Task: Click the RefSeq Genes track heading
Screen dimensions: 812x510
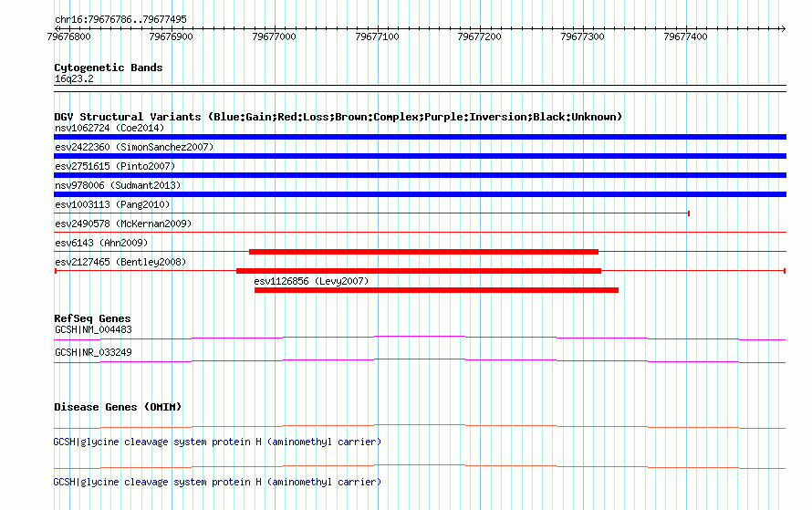Action: click(92, 318)
